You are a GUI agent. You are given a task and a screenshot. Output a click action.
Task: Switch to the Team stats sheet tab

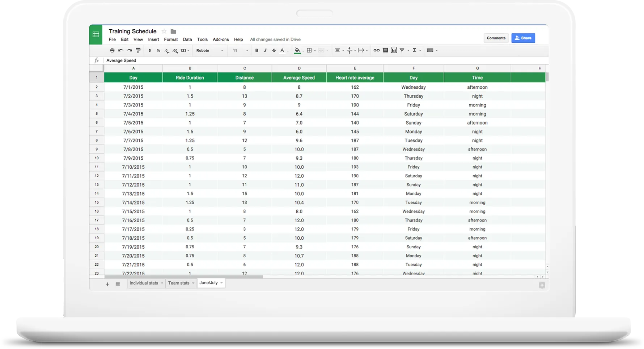pyautogui.click(x=181, y=283)
